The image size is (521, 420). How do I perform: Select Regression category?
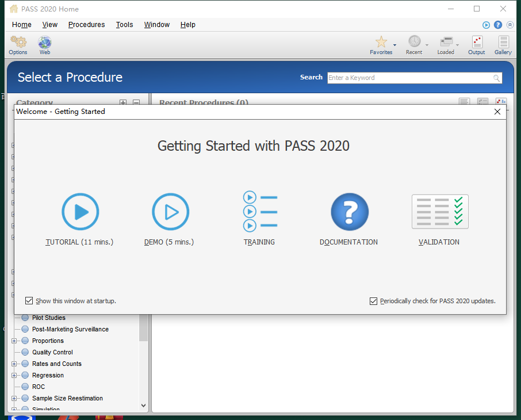point(48,376)
